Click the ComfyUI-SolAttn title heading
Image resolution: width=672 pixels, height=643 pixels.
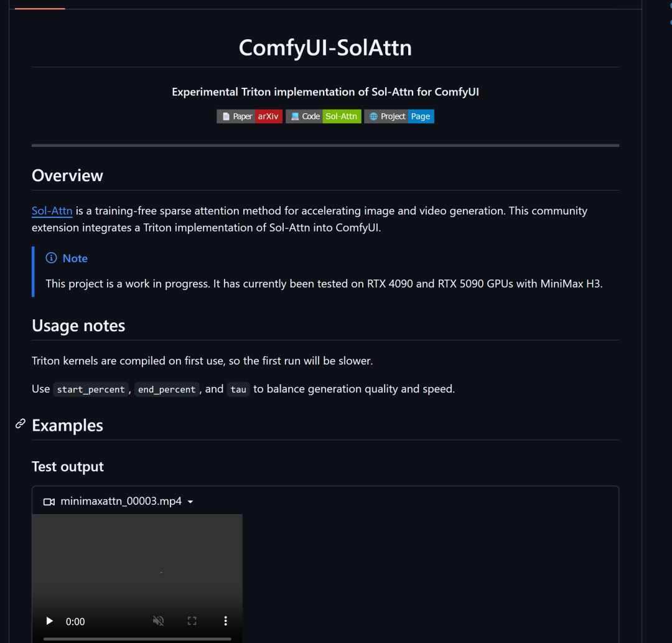[x=325, y=47]
